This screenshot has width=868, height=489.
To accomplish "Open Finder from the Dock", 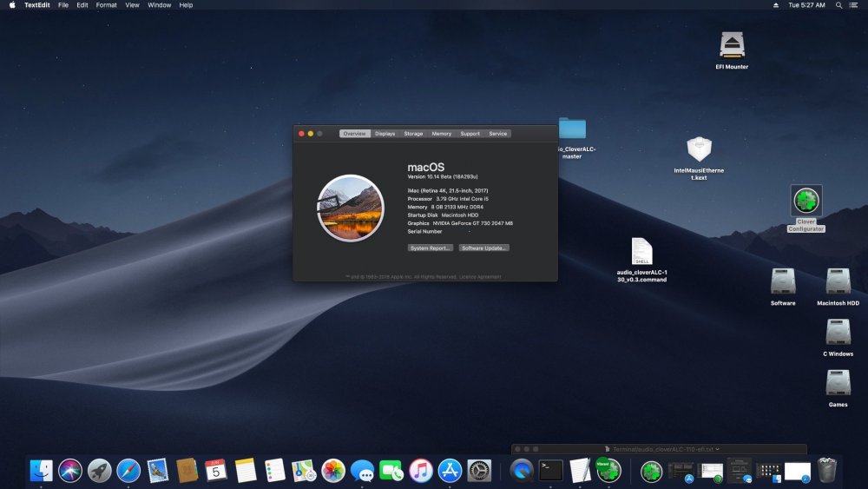I will [x=41, y=472].
